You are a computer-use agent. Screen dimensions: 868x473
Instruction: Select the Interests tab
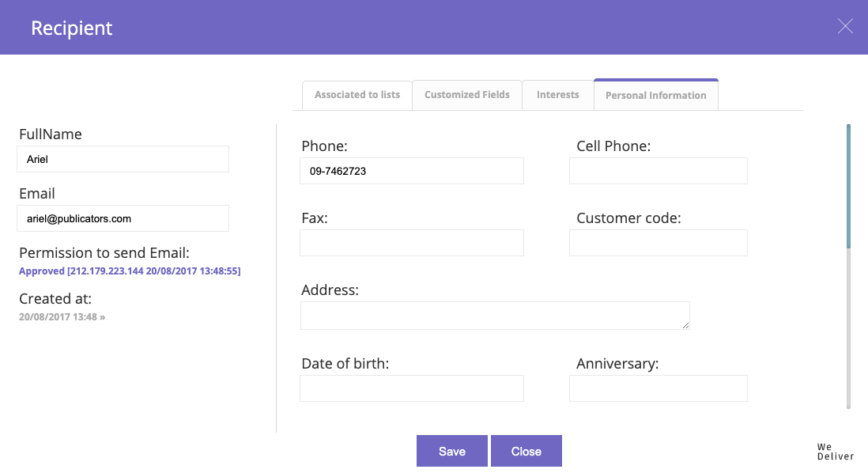557,95
